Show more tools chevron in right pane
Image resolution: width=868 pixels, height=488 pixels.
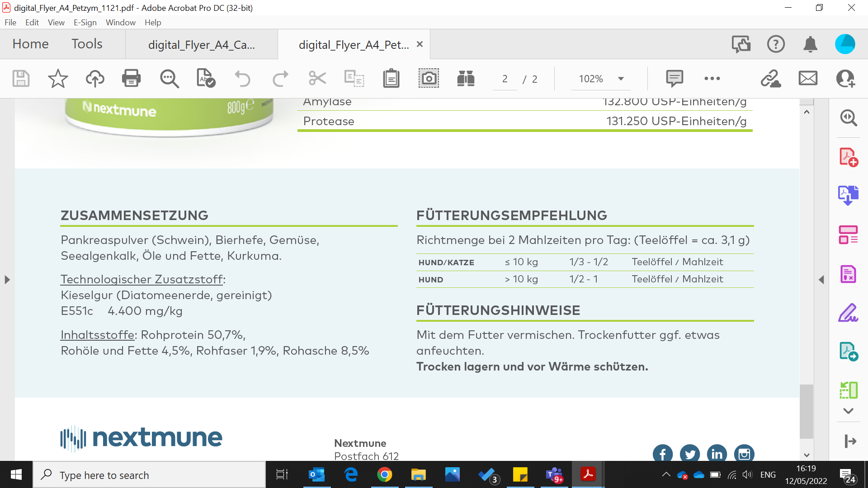[x=848, y=411]
